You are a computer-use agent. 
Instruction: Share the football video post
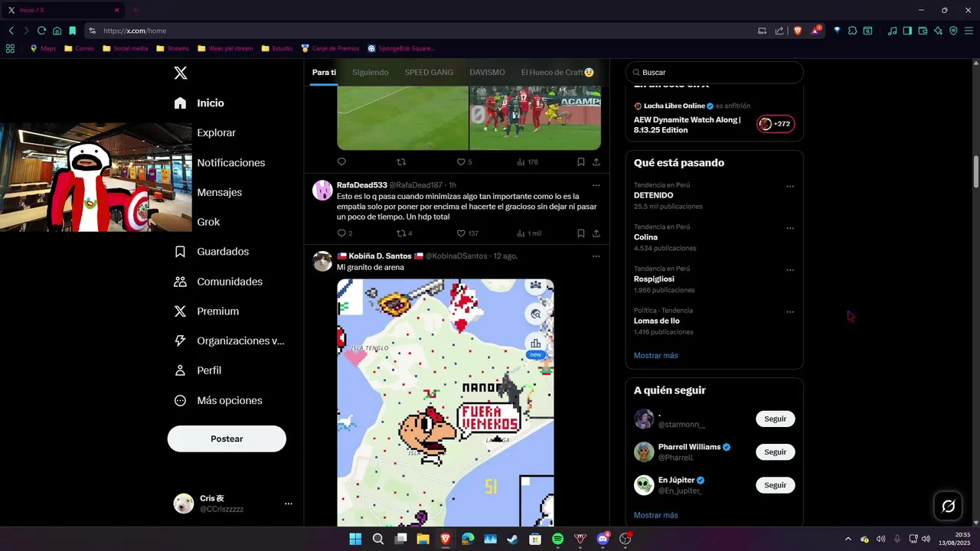pos(596,161)
